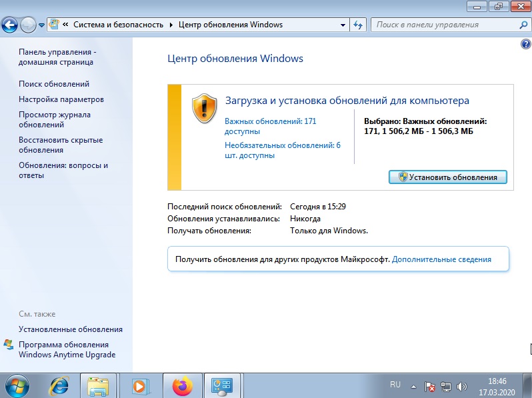Open 'Обновления: вопросы и ответы'
The width and height of the screenshot is (532, 398).
[63, 170]
